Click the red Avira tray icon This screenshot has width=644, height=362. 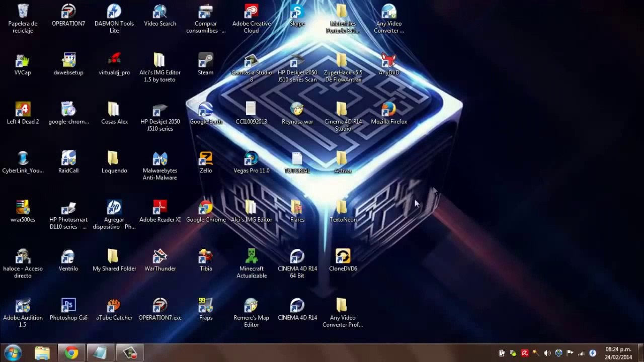525,353
